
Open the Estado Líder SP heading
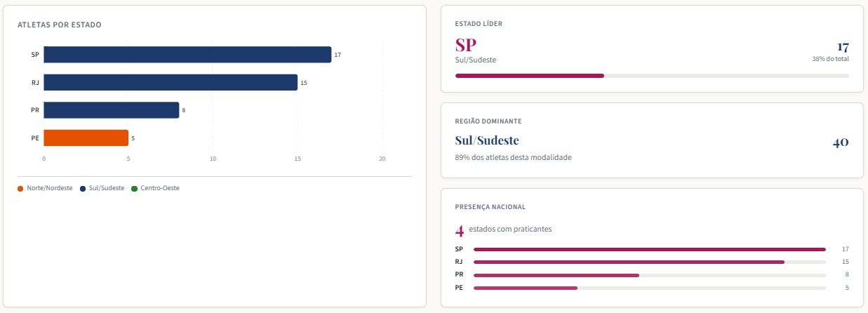click(465, 45)
